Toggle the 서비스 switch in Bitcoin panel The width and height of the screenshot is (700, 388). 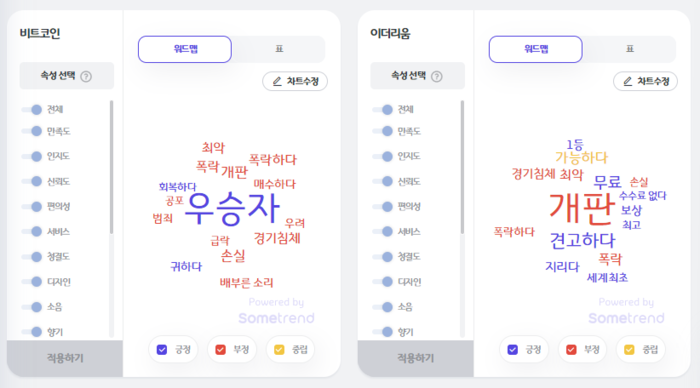32,231
